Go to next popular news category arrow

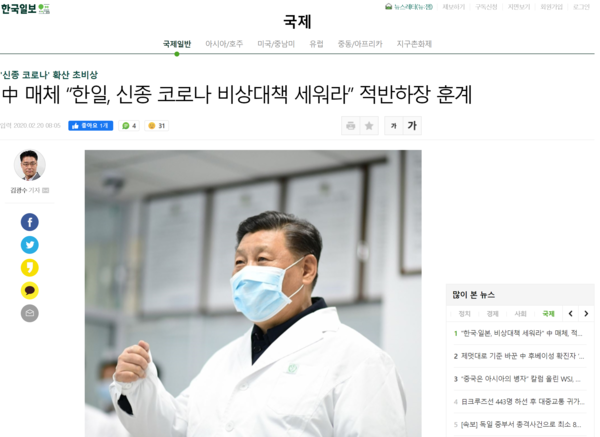pos(586,314)
